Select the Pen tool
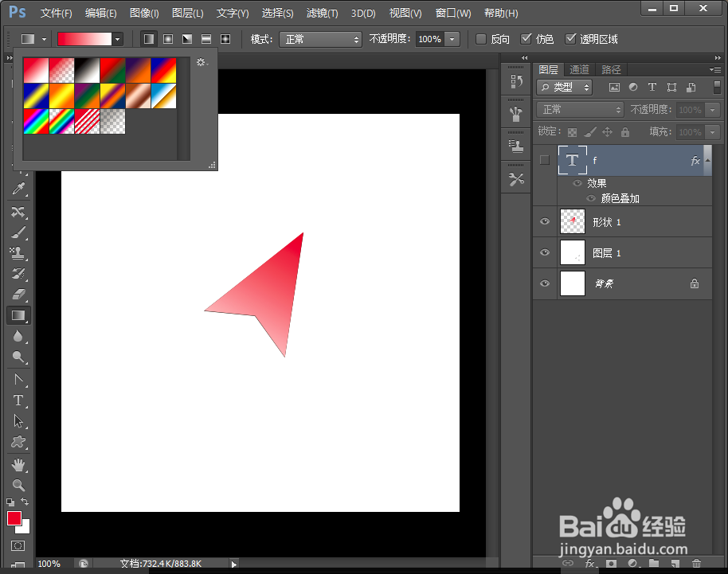This screenshot has width=728, height=574. pyautogui.click(x=18, y=380)
